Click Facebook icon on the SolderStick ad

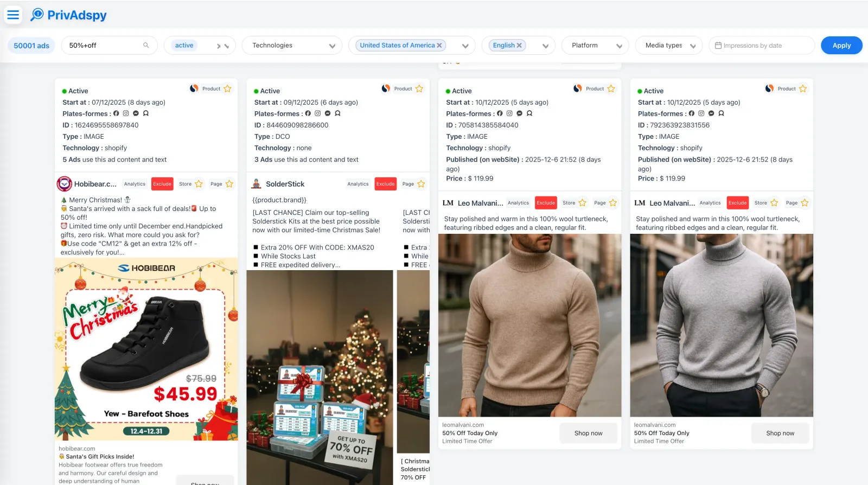pos(308,113)
